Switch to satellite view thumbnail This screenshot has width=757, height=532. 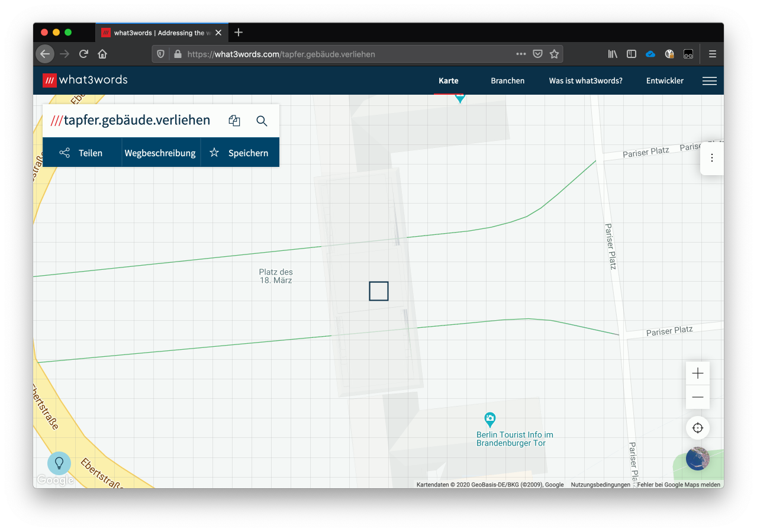coord(698,459)
